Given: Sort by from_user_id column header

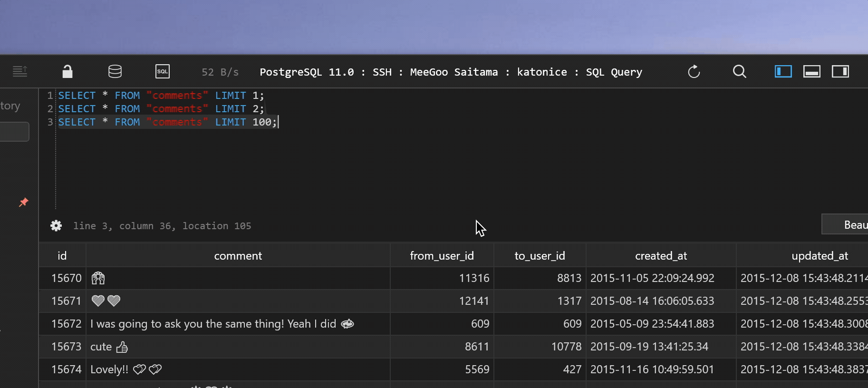Looking at the screenshot, I should coord(442,256).
